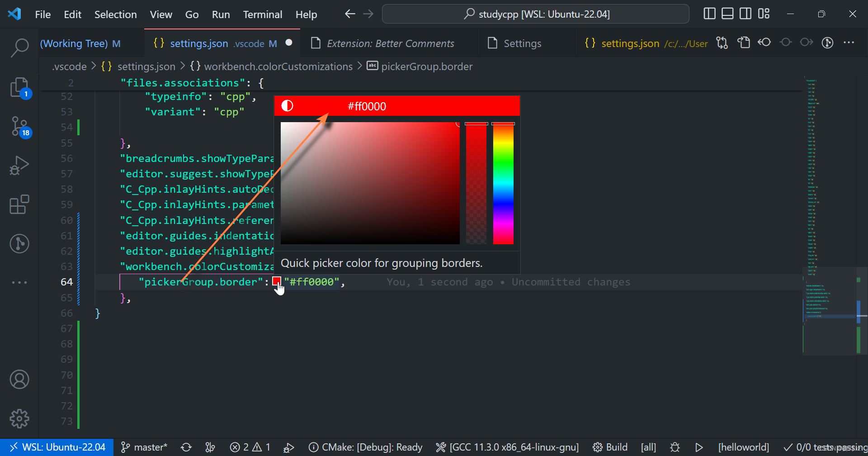Click the red swatch before "#ff0000"
Screen dimensions: 868x456
(x=277, y=281)
